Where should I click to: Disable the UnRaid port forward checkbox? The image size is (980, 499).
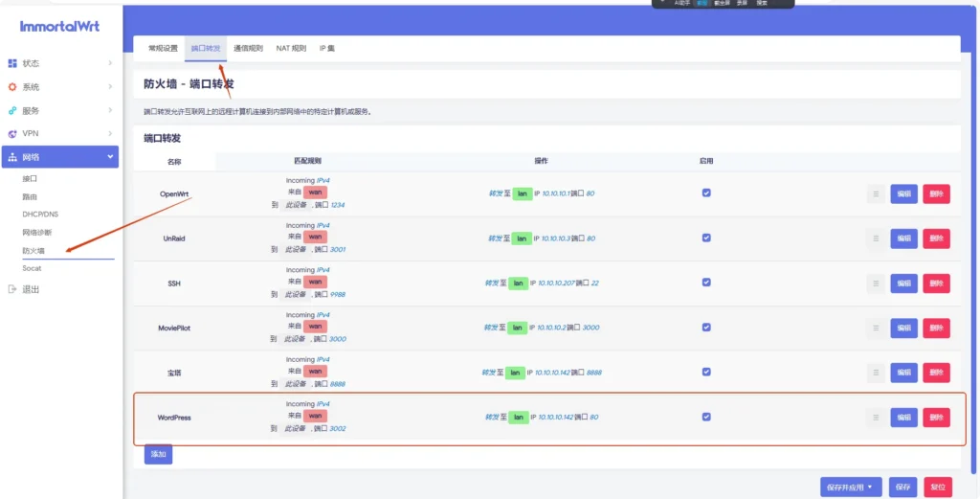706,238
